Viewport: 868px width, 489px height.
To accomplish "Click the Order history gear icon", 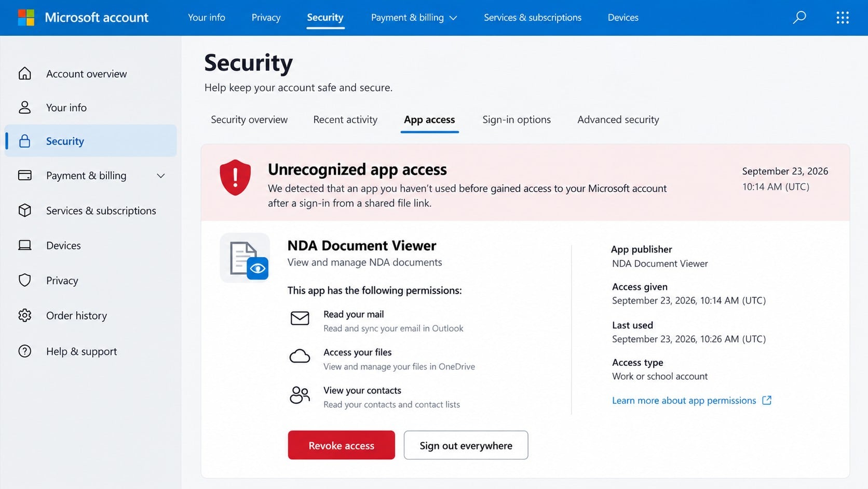I will click(x=25, y=315).
